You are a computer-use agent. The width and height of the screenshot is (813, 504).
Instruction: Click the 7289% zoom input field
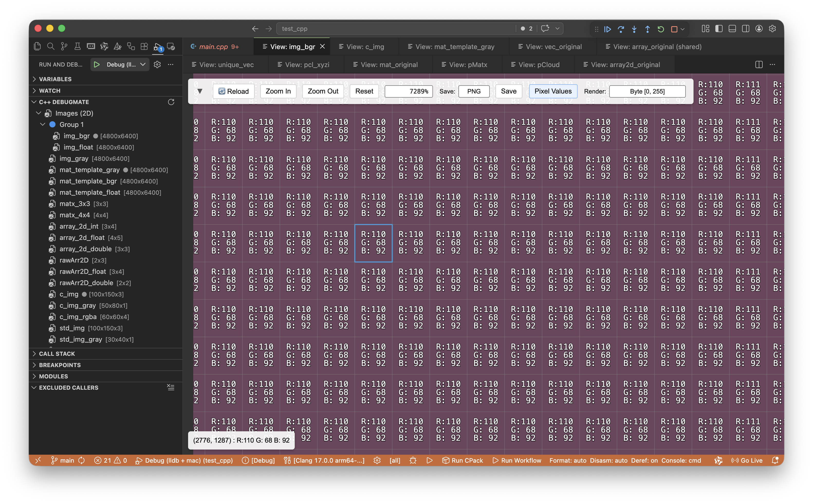(408, 91)
